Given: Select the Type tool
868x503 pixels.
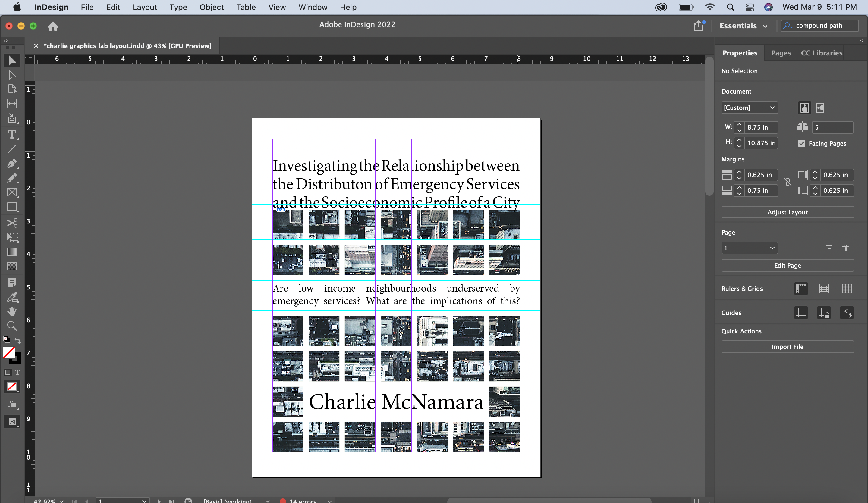Looking at the screenshot, I should (12, 134).
